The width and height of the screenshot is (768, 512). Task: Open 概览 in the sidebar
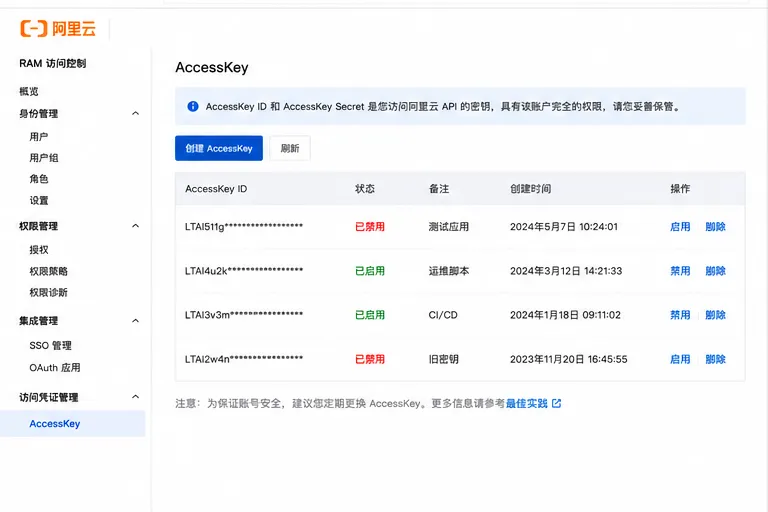29,91
